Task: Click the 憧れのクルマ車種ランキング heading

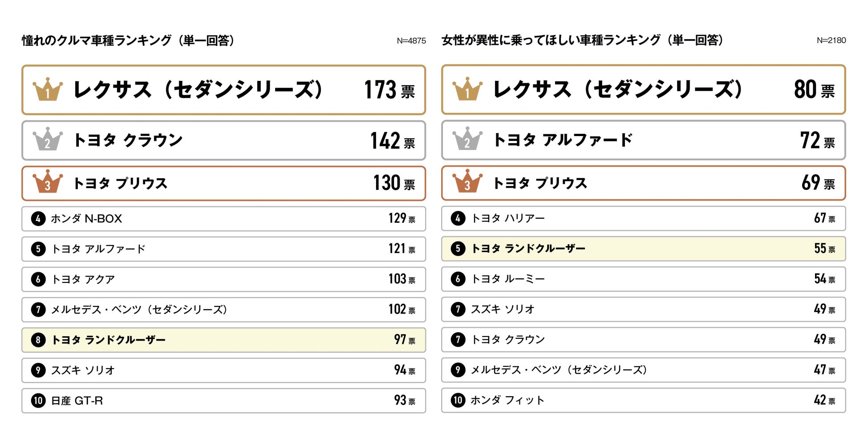Action: (128, 40)
